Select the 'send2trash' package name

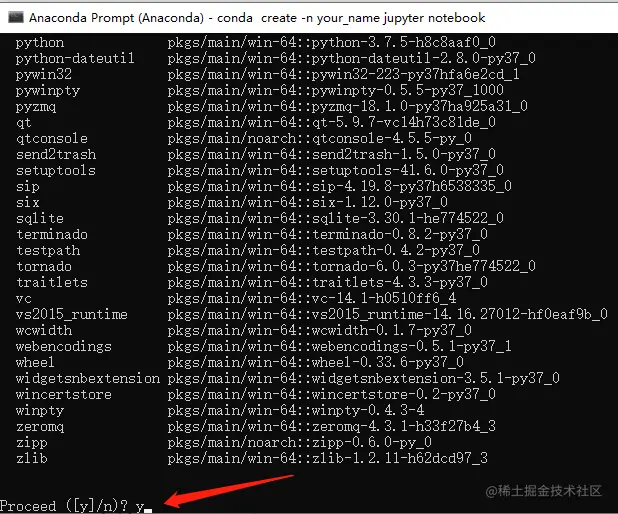[x=56, y=155]
